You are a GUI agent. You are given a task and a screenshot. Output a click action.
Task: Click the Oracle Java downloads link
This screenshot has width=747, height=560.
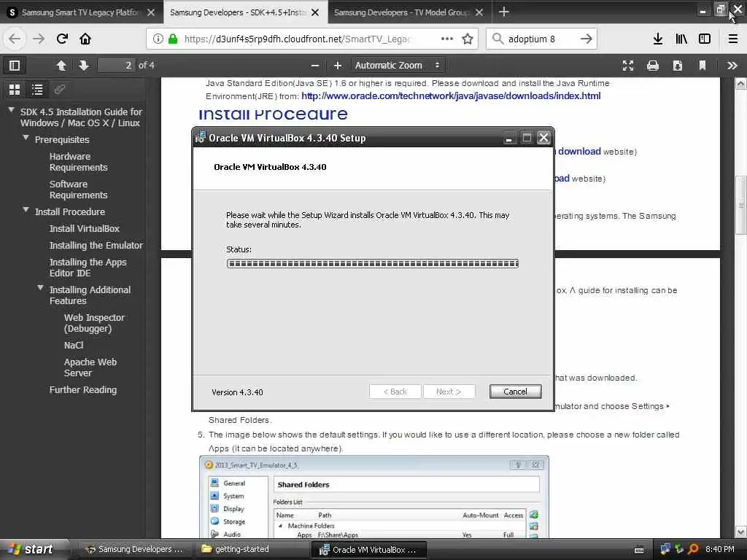coord(451,96)
